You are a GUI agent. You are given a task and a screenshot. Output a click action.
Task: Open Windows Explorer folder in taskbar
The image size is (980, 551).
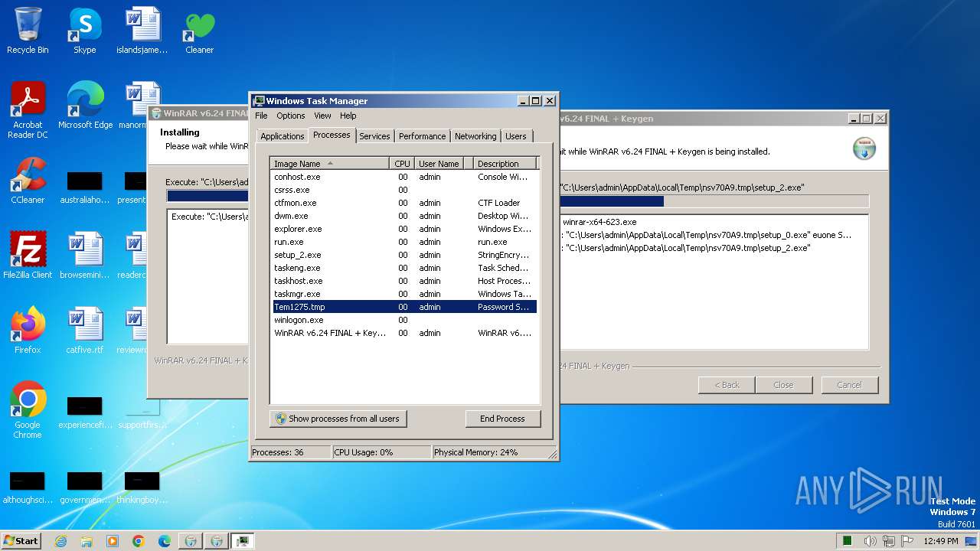87,541
